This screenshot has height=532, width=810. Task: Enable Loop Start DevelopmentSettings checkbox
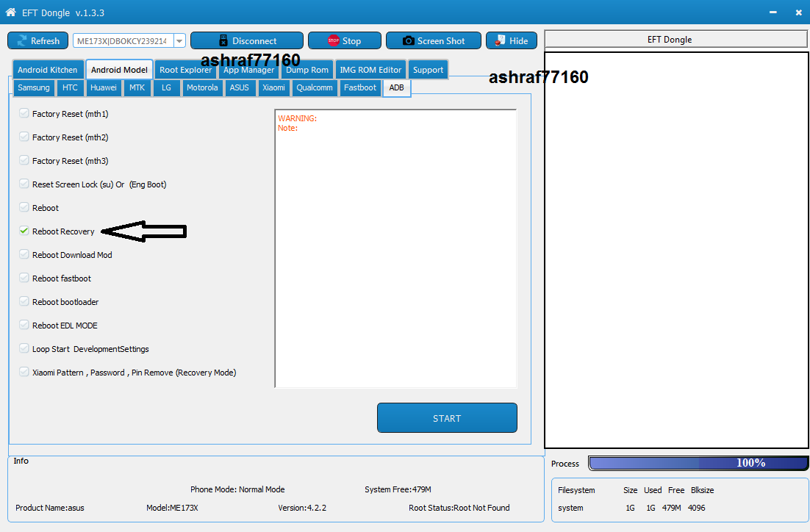pos(24,348)
